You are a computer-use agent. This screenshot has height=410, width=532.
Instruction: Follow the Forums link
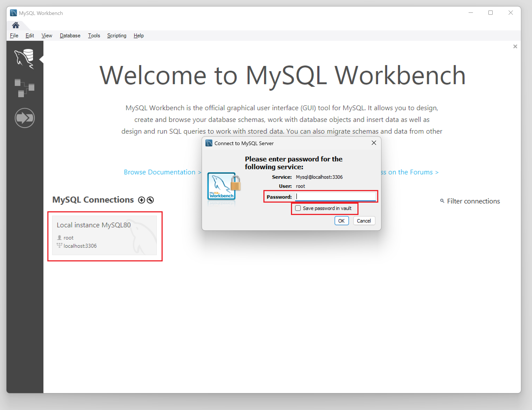point(410,172)
